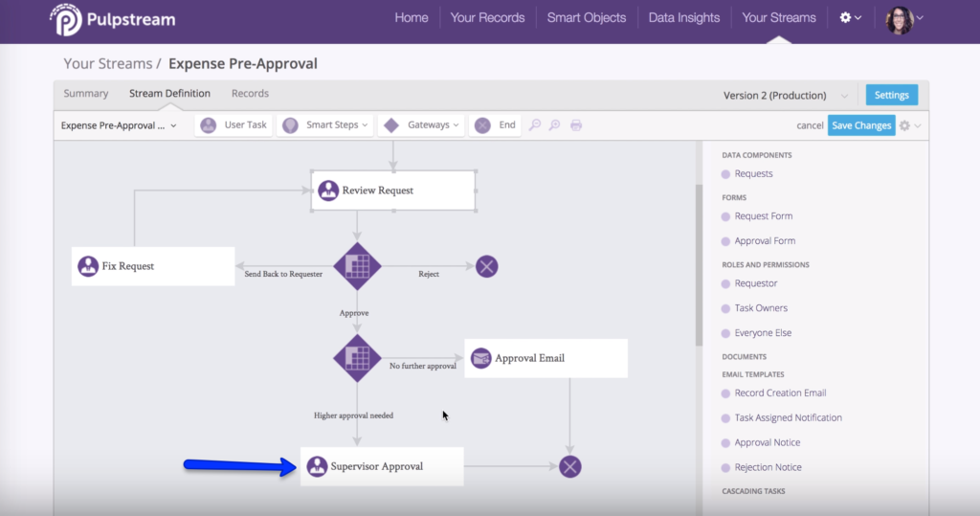Screen dimensions: 980x516
Task: Open Task Assigned Notification template
Action: 788,417
